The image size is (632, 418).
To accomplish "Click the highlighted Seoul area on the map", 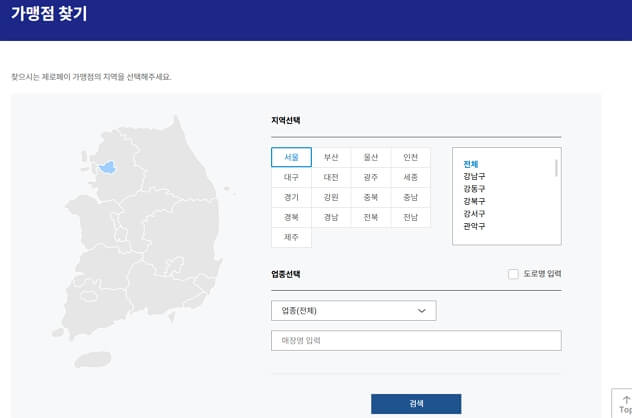I will pyautogui.click(x=108, y=167).
